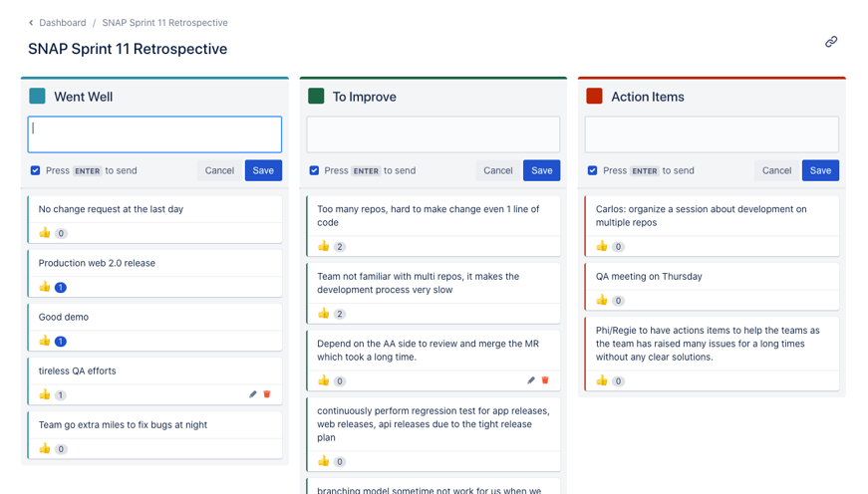Click edit pencil on 'tireless QA efforts' card
The width and height of the screenshot is (868, 494).
click(253, 394)
